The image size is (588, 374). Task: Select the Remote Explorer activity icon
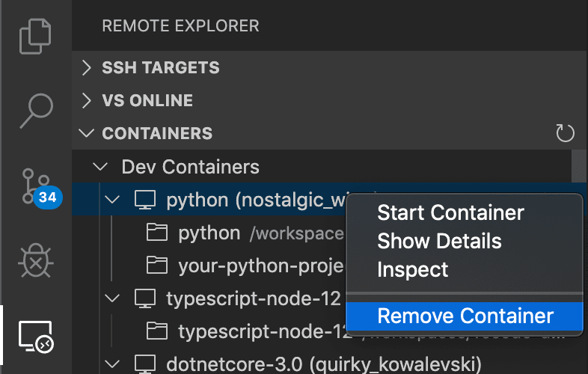click(x=36, y=334)
